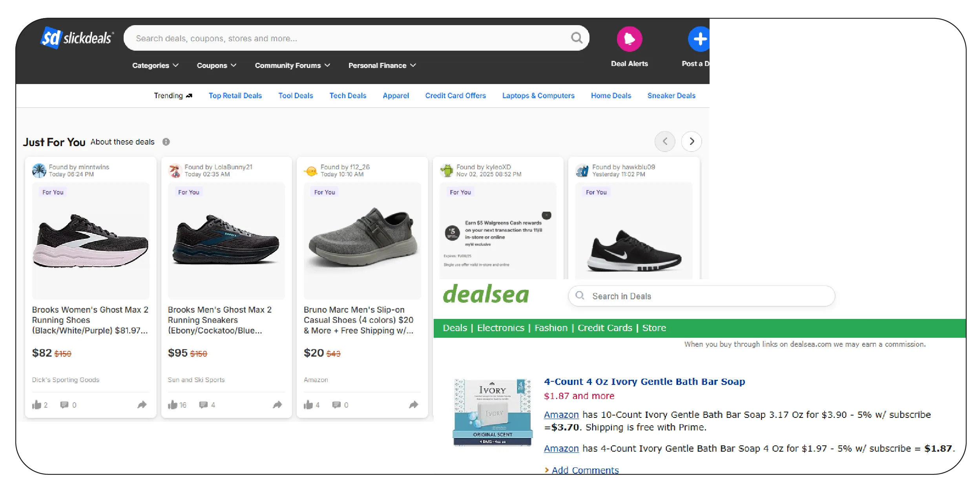Thumbs up the Brooks Women's Ghost Max deal
Image resolution: width=980 pixels, height=487 pixels.
click(36, 405)
